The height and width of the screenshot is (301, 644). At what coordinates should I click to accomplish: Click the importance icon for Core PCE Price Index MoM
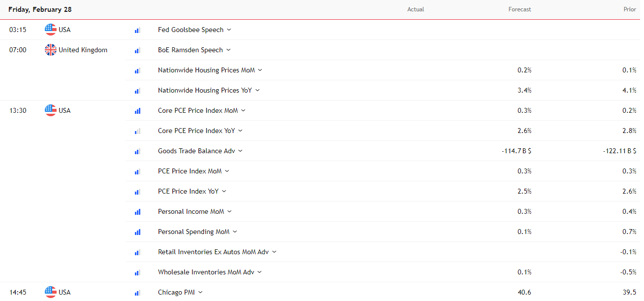click(137, 111)
